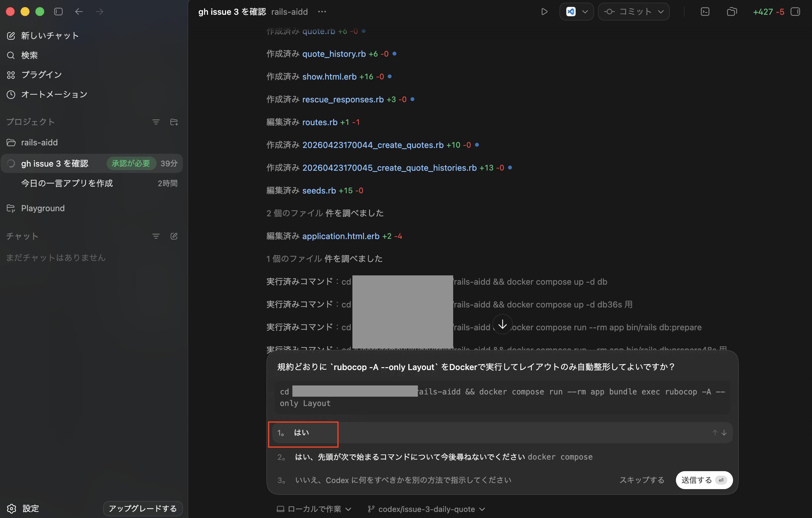Screen dimensions: 812x518
Task: Open the quote_history.rb file link
Action: click(x=334, y=54)
